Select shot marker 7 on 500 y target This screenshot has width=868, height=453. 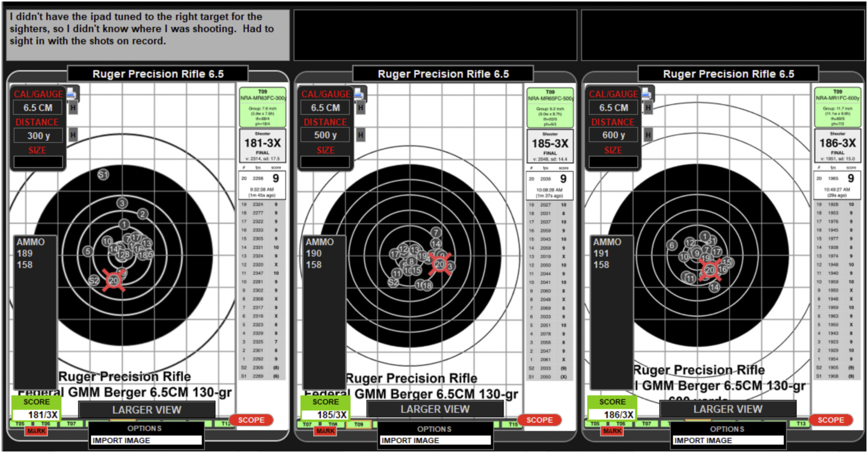(436, 232)
